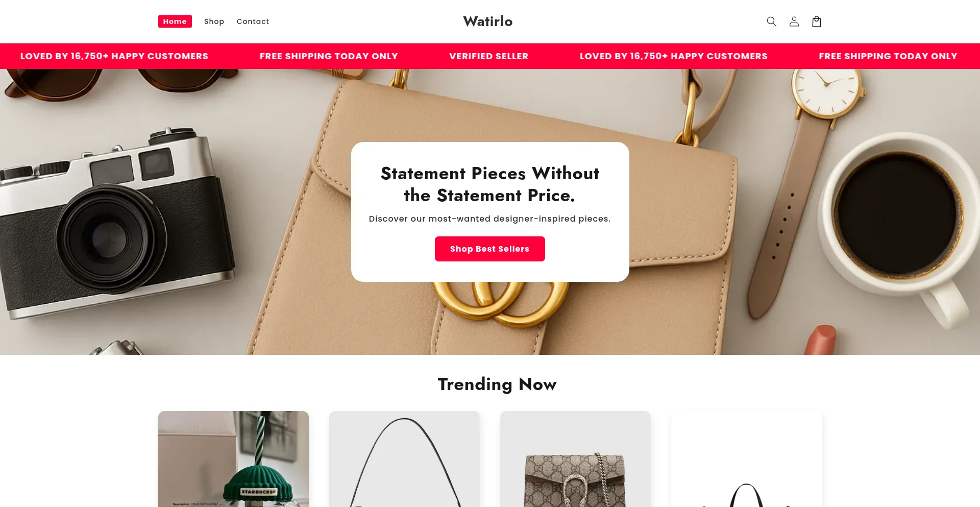The height and width of the screenshot is (507, 980).
Task: Open the fourth trending product with black handle
Action: [x=746, y=459]
